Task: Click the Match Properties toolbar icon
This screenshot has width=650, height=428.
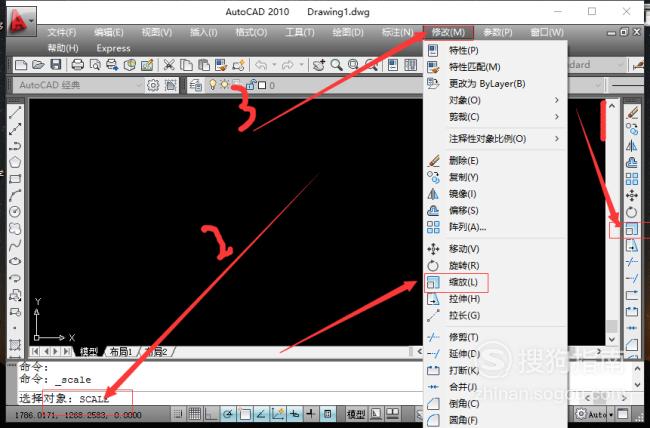Action: (x=221, y=65)
